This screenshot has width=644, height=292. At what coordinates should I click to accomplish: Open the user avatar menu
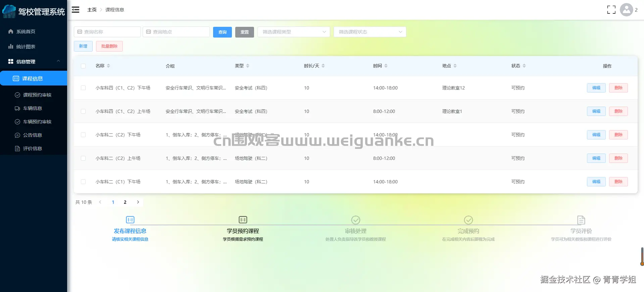pyautogui.click(x=626, y=10)
